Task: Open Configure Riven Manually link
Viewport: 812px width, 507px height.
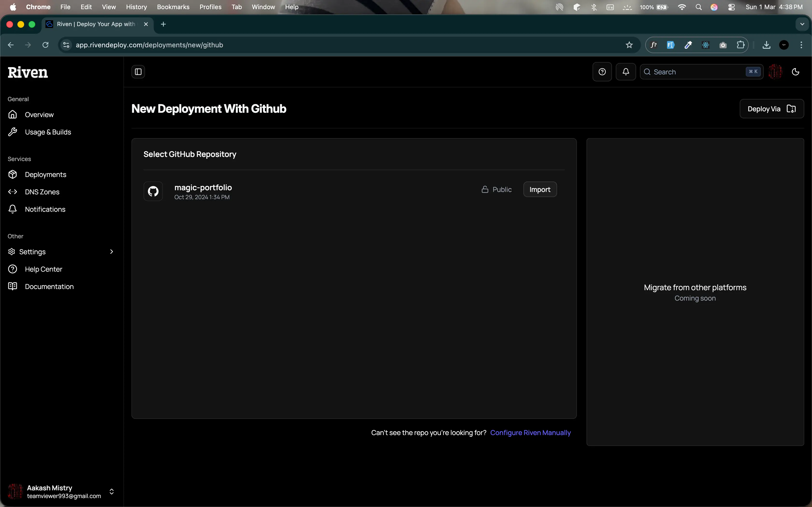Action: 530,433
